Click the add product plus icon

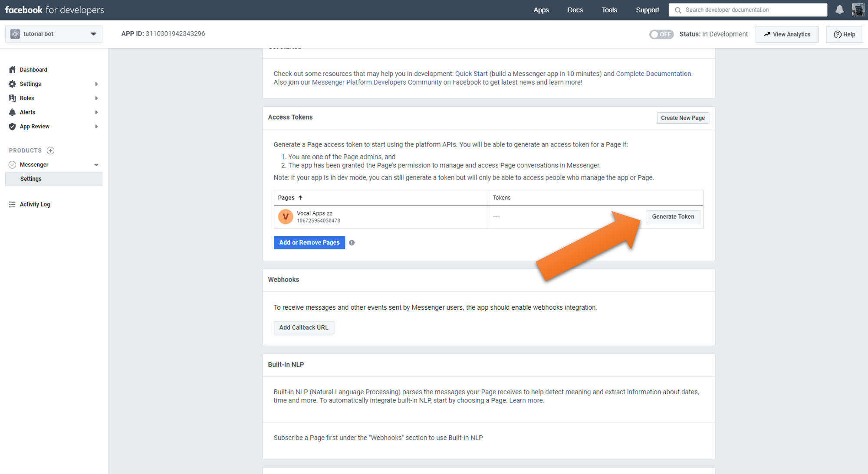tap(50, 150)
